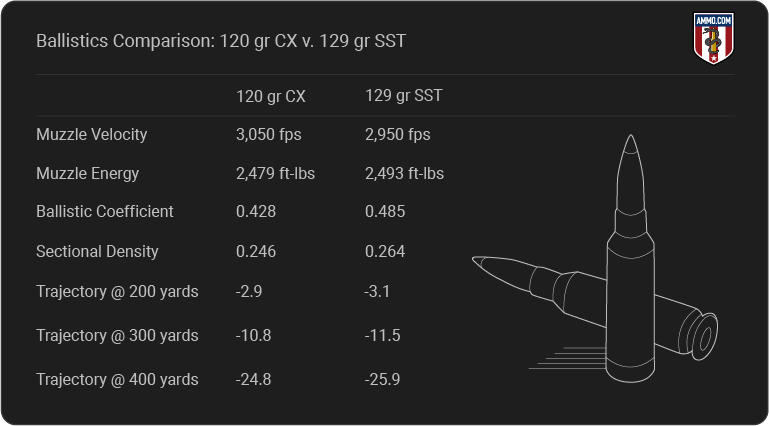
Task: Click the 2,479 ft-lbs energy value
Action: [x=276, y=173]
